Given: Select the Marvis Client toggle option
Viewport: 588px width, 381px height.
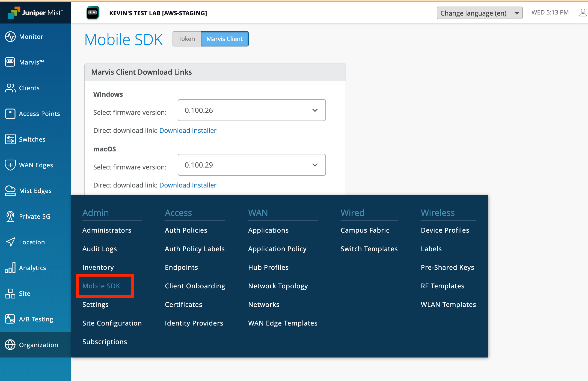Looking at the screenshot, I should pos(224,39).
